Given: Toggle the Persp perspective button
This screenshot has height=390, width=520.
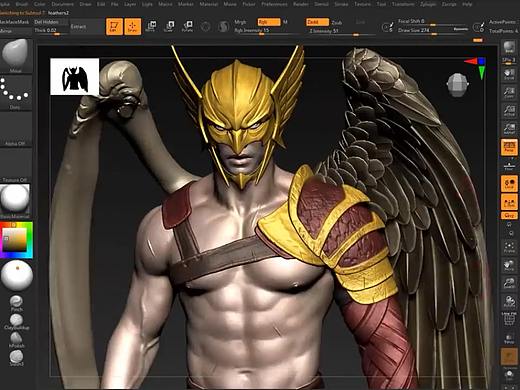Looking at the screenshot, I should (509, 147).
